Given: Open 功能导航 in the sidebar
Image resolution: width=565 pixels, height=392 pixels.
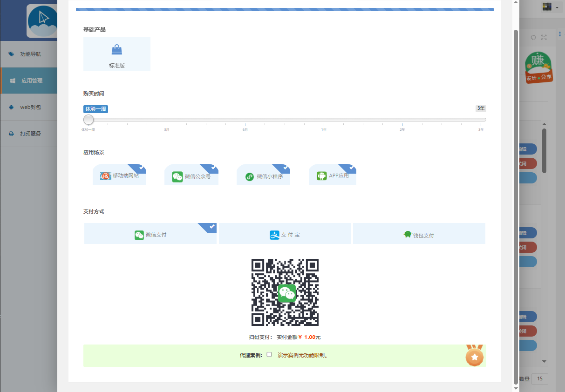Looking at the screenshot, I should (x=29, y=54).
